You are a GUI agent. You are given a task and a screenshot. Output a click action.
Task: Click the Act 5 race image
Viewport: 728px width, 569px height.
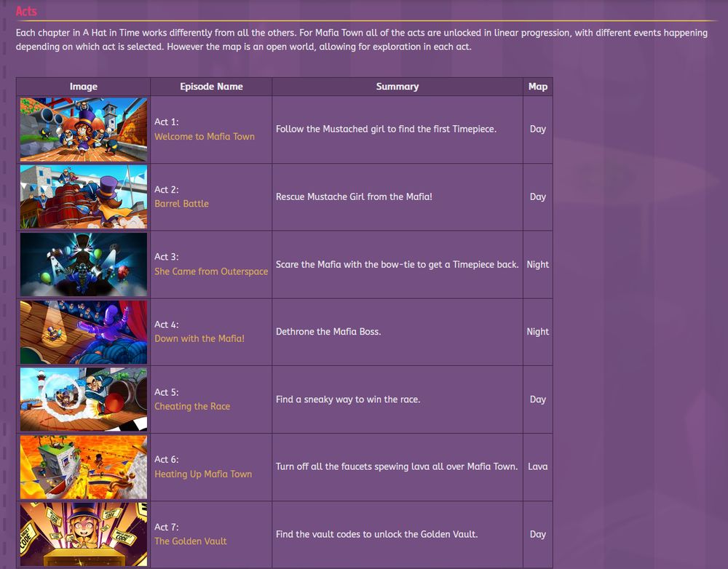click(84, 399)
